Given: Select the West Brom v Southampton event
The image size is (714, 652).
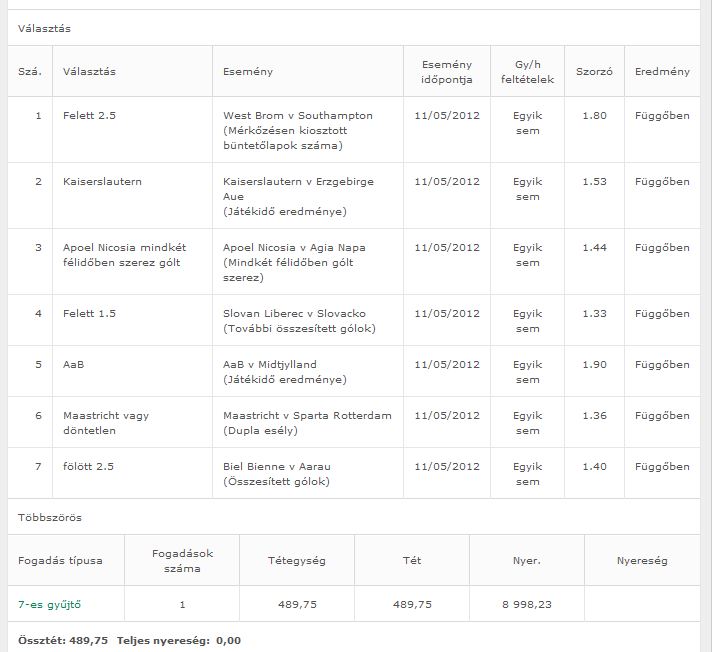Looking at the screenshot, I should [298, 116].
